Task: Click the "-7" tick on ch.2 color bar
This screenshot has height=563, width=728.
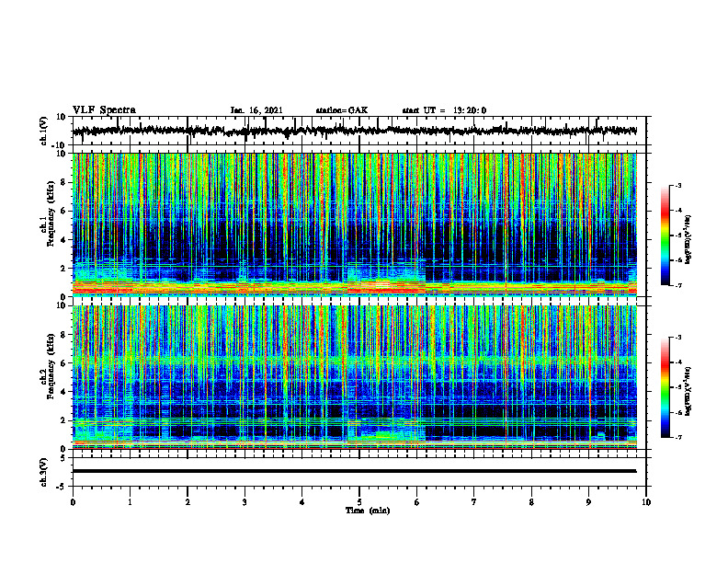Action: click(677, 437)
